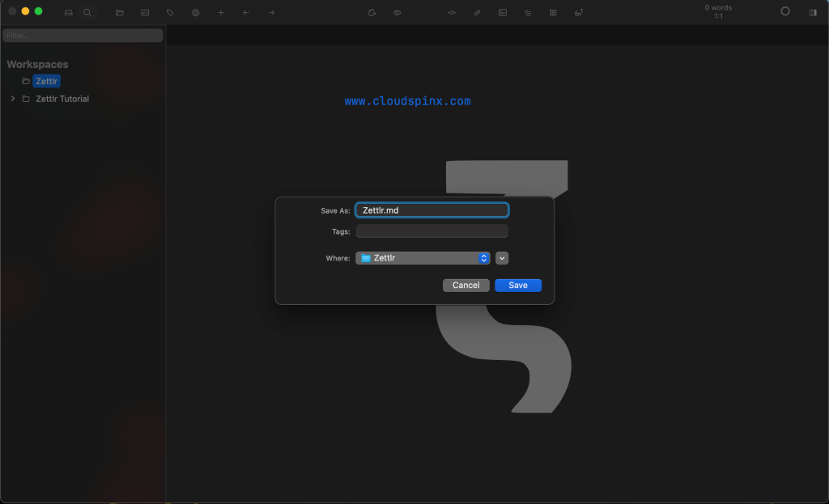829x504 pixels.
Task: Open global search magnifier icon
Action: click(87, 12)
